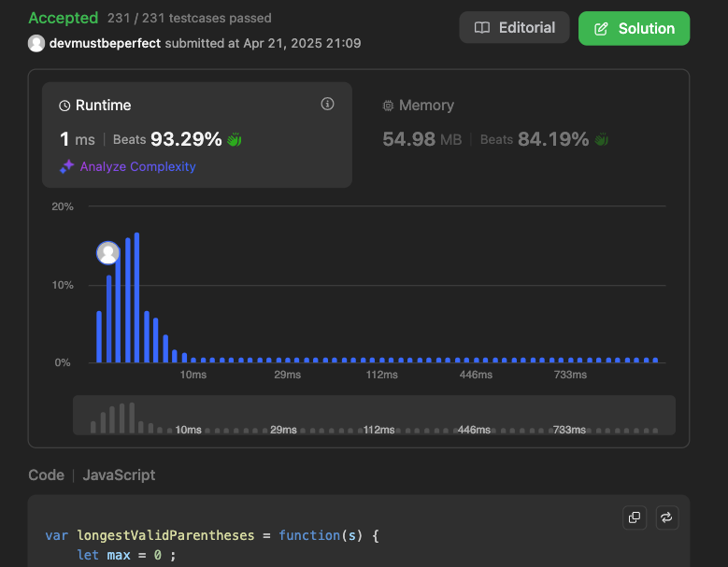728x567 pixels.
Task: Open devmustbeperfect user profile link
Action: pyautogui.click(x=105, y=43)
